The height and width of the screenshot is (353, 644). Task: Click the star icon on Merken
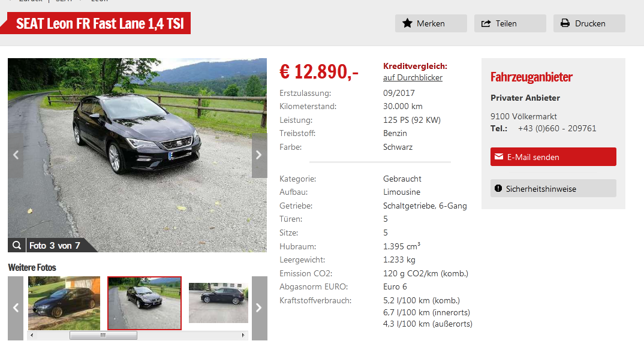pyautogui.click(x=407, y=23)
